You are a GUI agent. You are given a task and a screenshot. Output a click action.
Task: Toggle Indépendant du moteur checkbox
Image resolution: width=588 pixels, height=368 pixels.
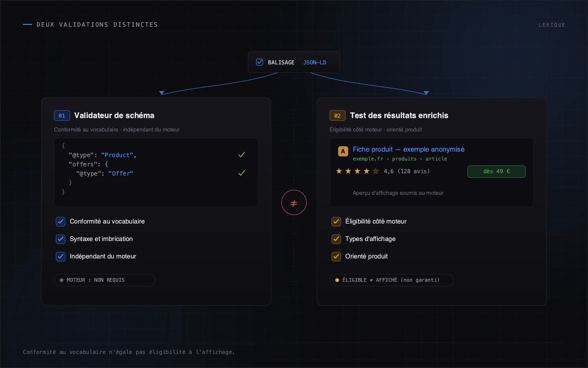pos(61,256)
